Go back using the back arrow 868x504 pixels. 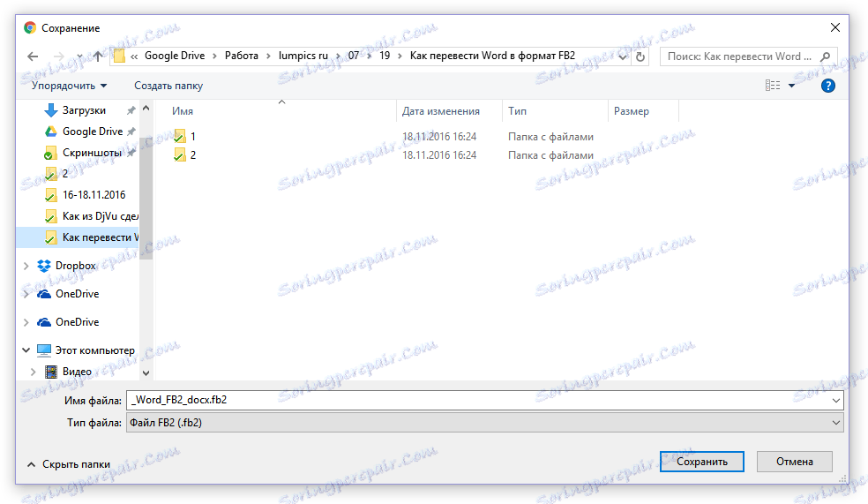pyautogui.click(x=33, y=56)
